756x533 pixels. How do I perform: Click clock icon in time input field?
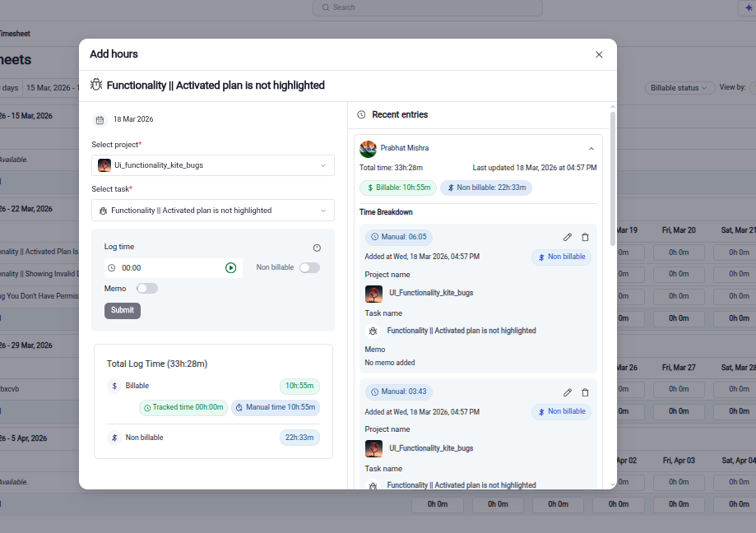tap(111, 268)
